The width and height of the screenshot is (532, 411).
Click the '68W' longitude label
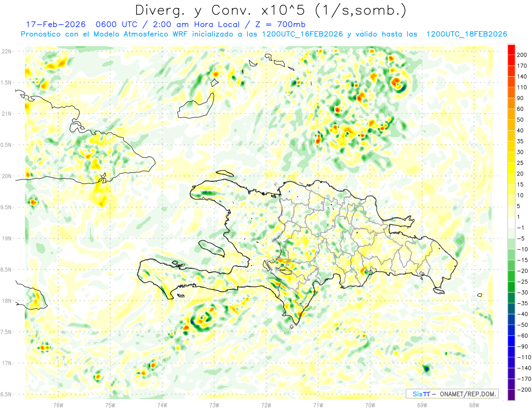(474, 405)
